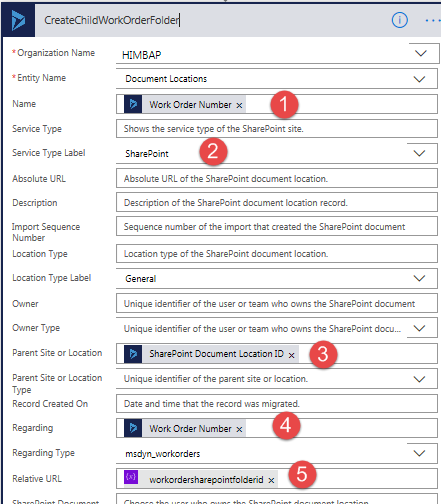This screenshot has height=504, width=441.
Task: Remove SharePoint Document Location ID token
Action: point(291,355)
